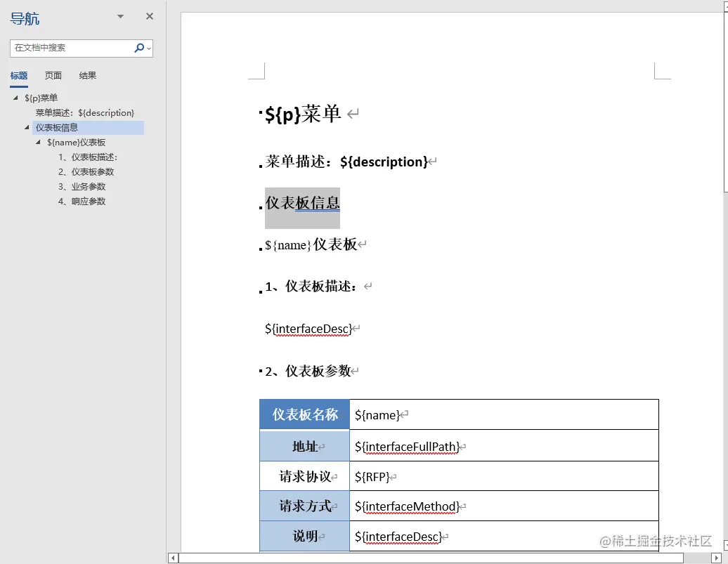Click ${interfaceDesc} paragraph below description heading
This screenshot has width=728, height=564.
pos(308,329)
